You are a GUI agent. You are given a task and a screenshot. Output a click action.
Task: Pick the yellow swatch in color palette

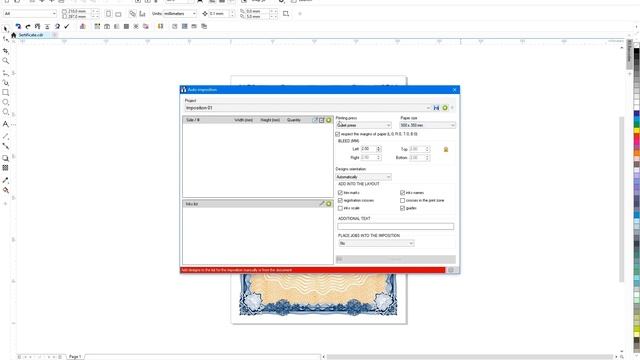point(636,130)
